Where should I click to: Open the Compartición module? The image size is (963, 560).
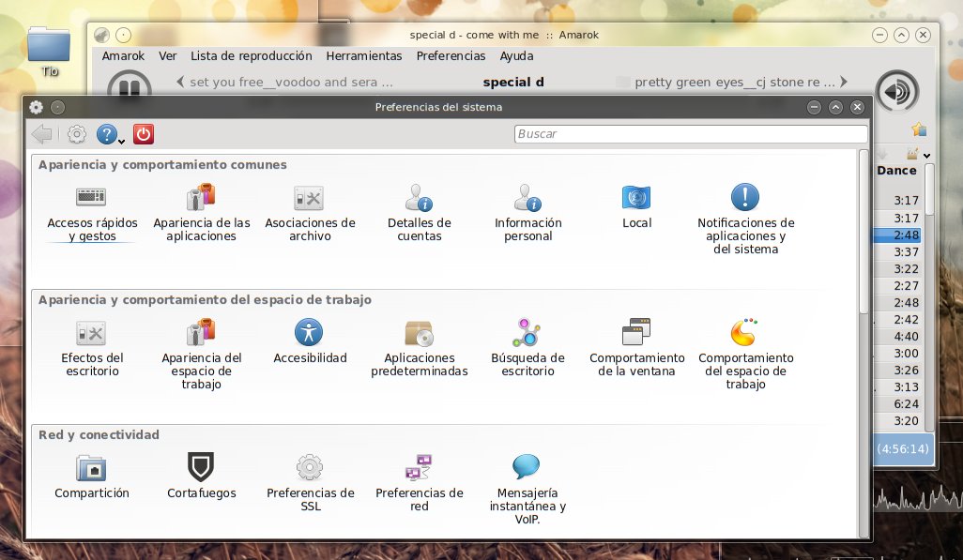[92, 477]
